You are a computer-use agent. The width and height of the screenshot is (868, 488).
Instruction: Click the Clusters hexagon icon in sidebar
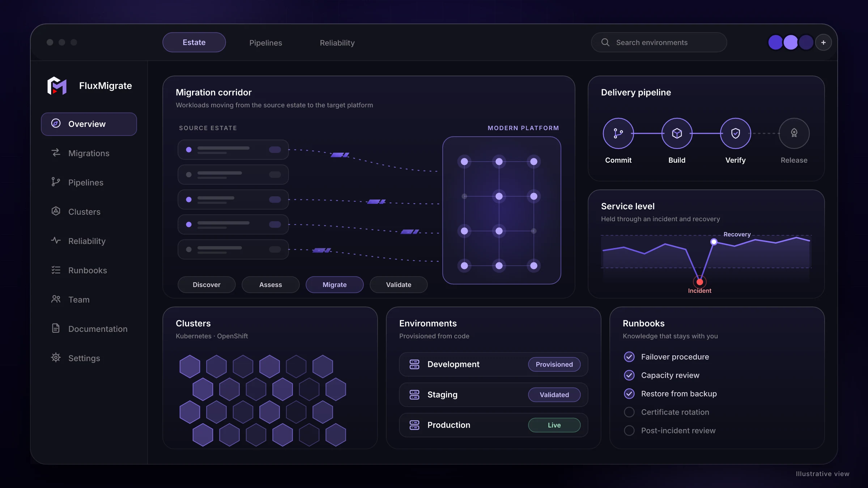[x=56, y=211]
